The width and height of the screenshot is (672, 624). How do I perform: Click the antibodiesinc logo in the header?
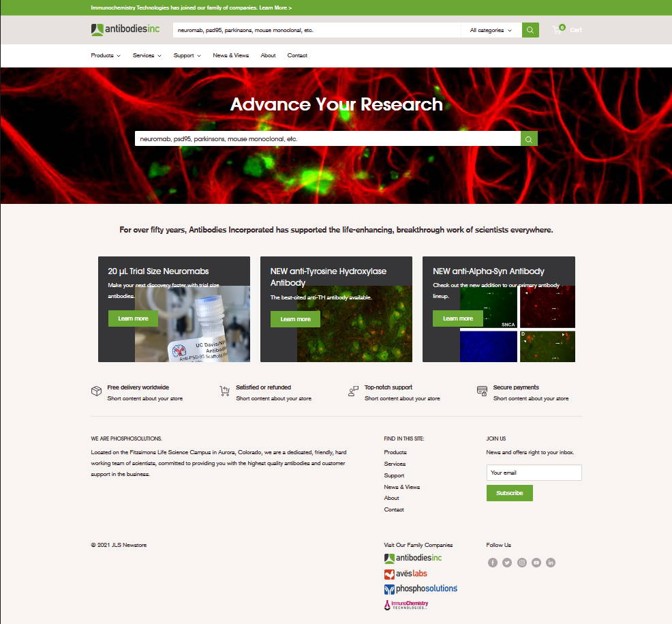tap(125, 29)
